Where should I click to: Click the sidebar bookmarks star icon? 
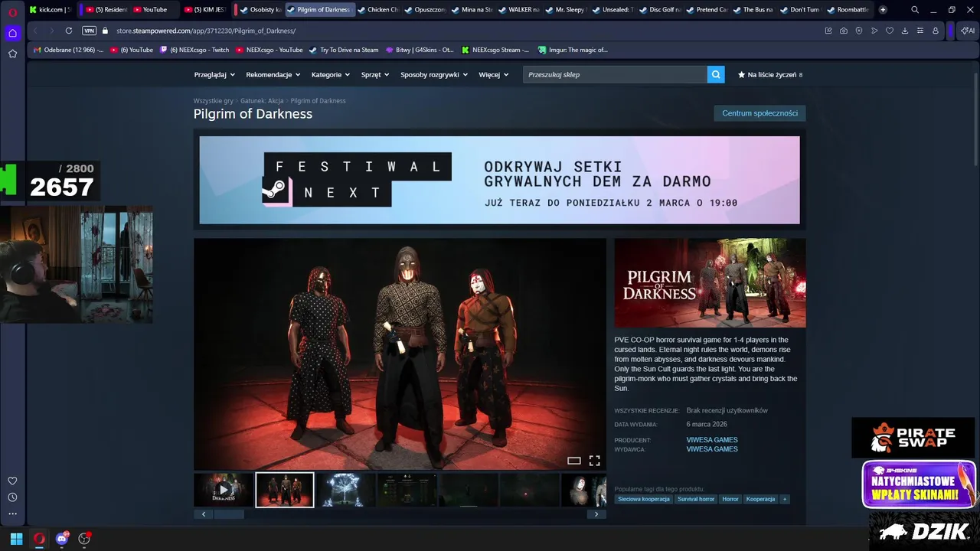tap(12, 54)
